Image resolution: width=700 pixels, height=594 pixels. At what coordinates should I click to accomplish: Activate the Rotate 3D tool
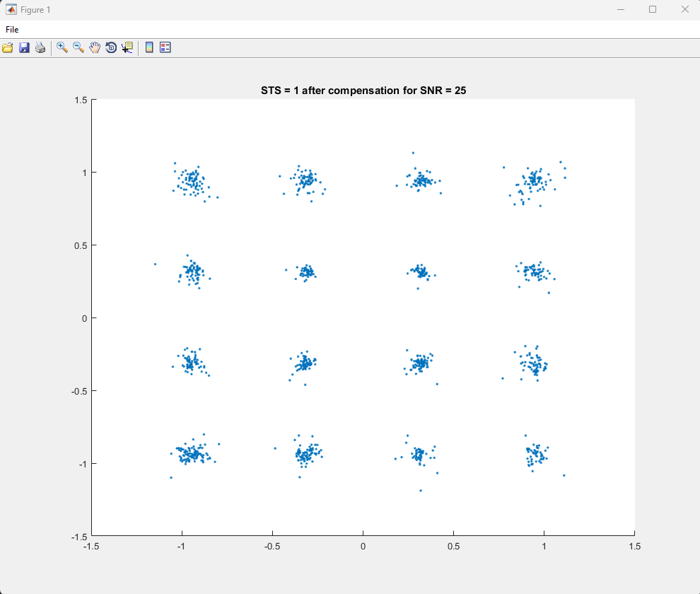(110, 47)
